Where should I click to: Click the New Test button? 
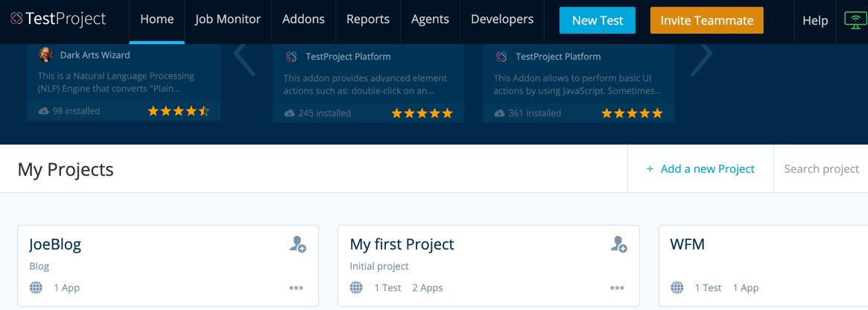pyautogui.click(x=598, y=20)
